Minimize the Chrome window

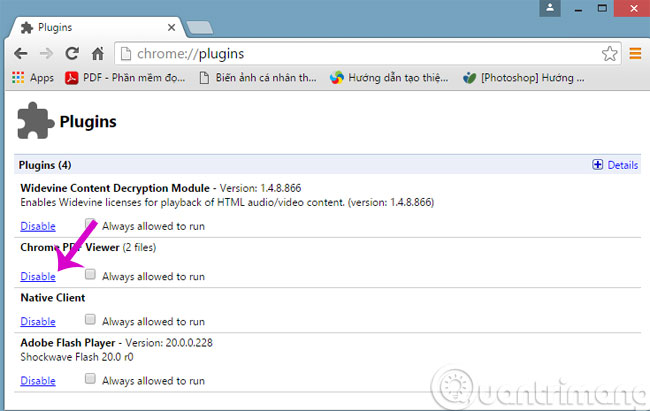point(578,8)
